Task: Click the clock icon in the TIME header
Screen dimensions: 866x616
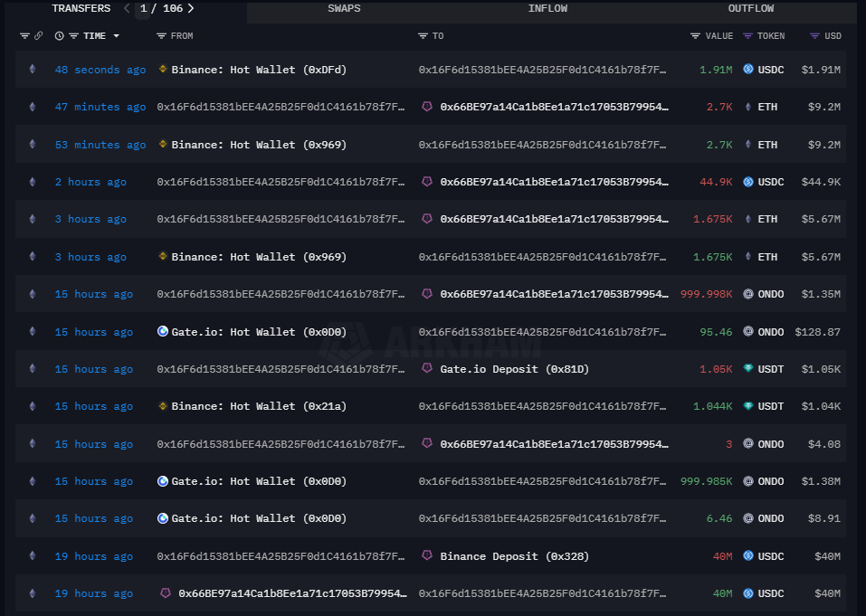Action: (60, 36)
